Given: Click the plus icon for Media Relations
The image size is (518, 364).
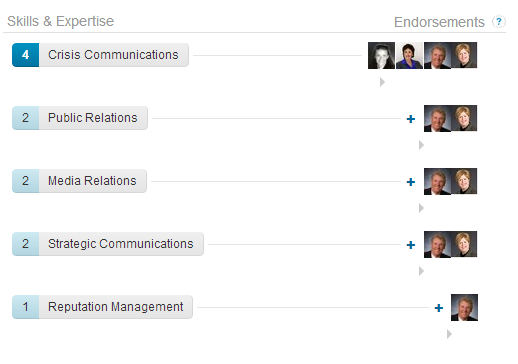Looking at the screenshot, I should (411, 182).
